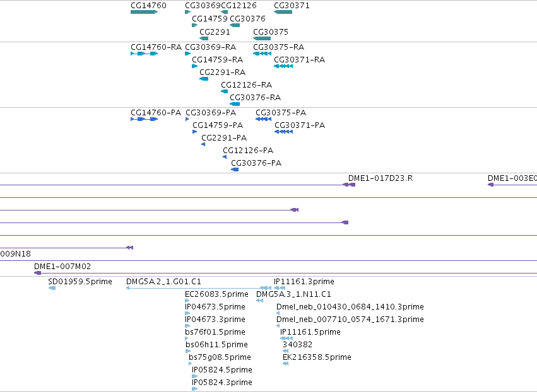
Task: Open EST IP05824.5prime
Action: (x=222, y=370)
